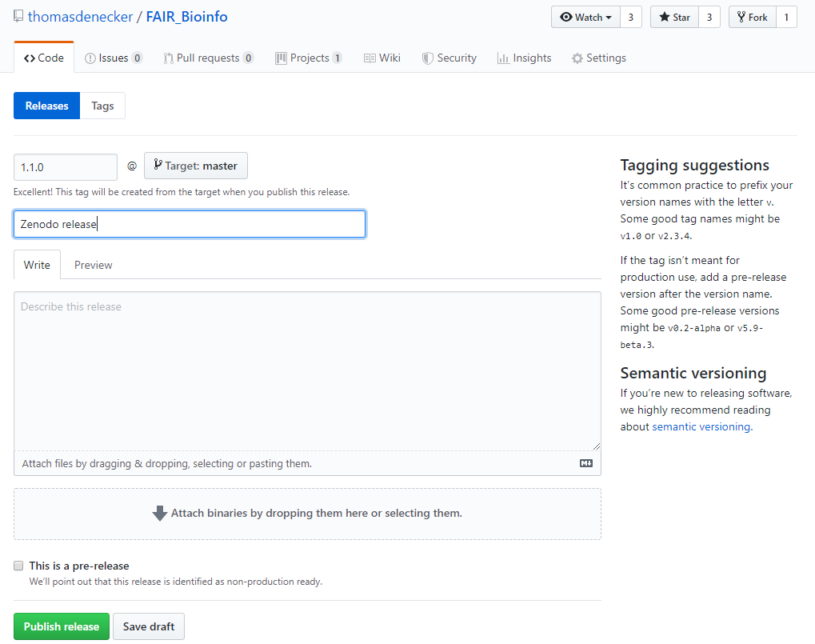Select the Write tab
This screenshot has height=644, width=815.
coord(37,265)
